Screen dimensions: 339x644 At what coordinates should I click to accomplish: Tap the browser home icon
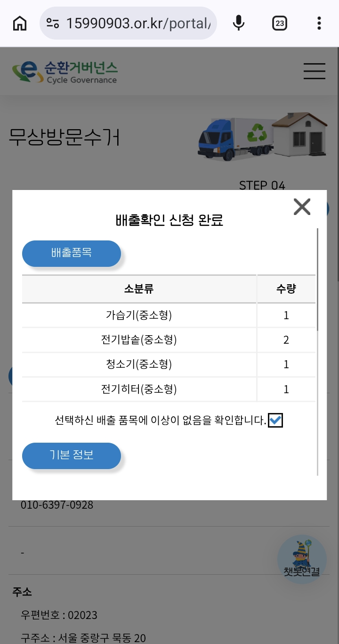click(x=19, y=23)
